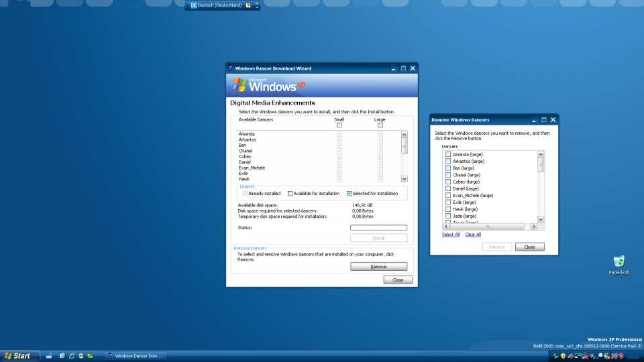Launch Internet Explorer from quick launch
The height and width of the screenshot is (362, 644).
(x=72, y=356)
